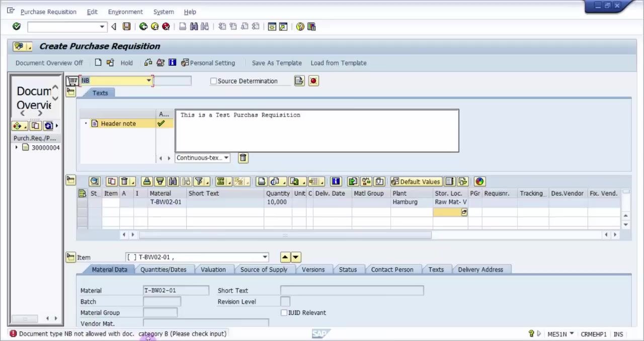
Task: Click Load from Template button
Action: 339,63
